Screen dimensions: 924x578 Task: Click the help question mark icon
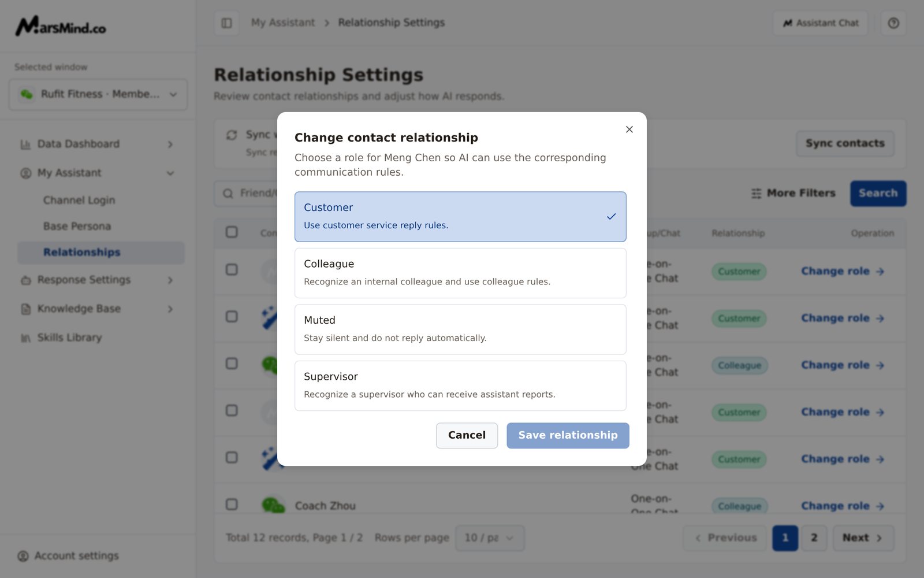click(x=893, y=23)
